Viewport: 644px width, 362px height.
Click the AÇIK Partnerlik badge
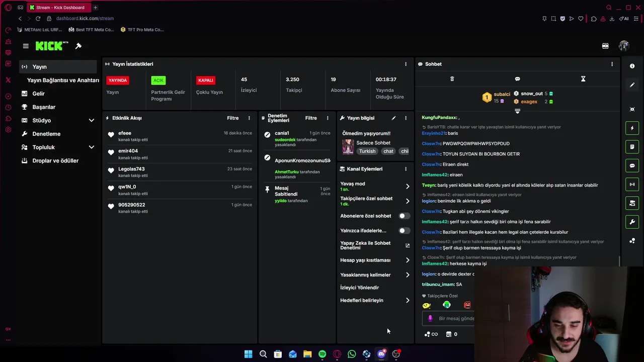tap(158, 80)
